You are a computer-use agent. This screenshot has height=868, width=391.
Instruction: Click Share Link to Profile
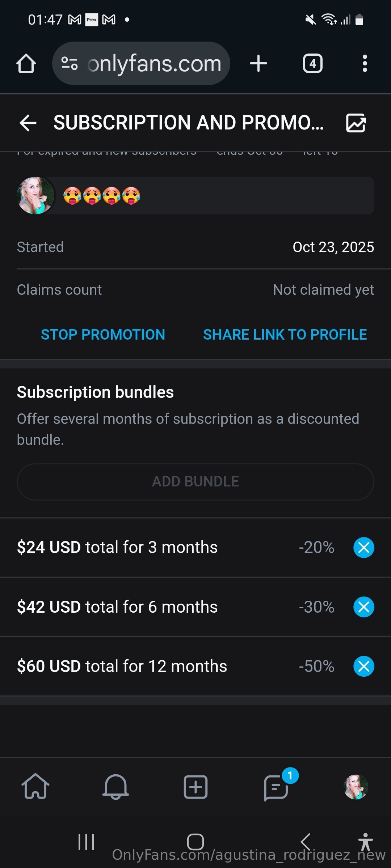coord(285,335)
